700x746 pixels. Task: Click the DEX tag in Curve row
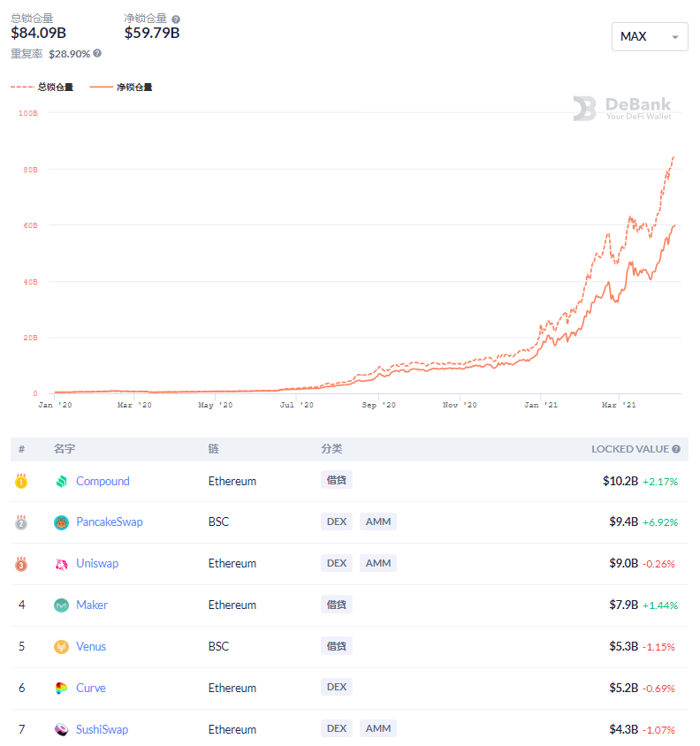tap(337, 687)
